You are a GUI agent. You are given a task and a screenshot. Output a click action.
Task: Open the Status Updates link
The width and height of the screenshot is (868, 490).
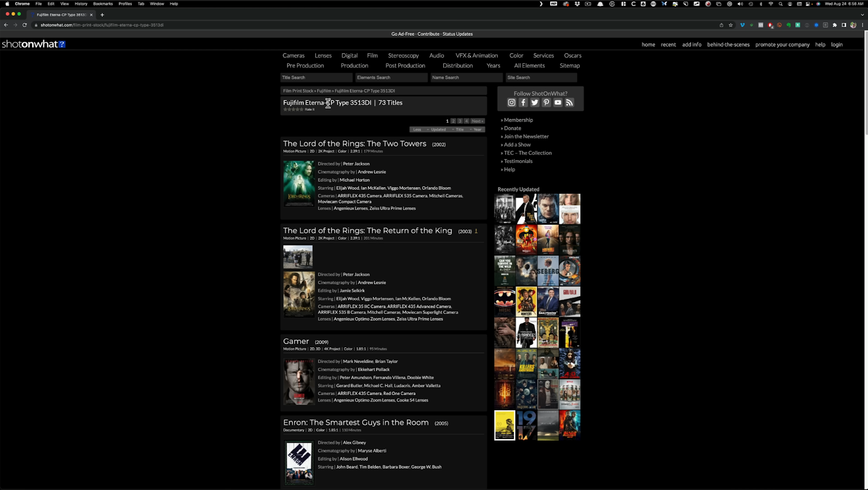coord(457,34)
